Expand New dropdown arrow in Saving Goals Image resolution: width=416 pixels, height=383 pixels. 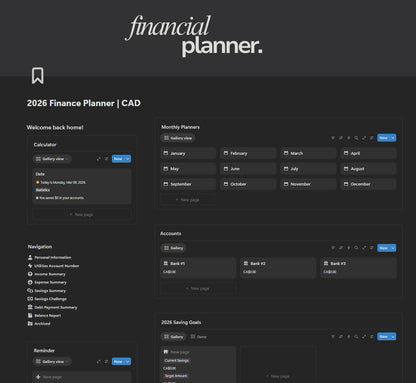[x=393, y=337]
